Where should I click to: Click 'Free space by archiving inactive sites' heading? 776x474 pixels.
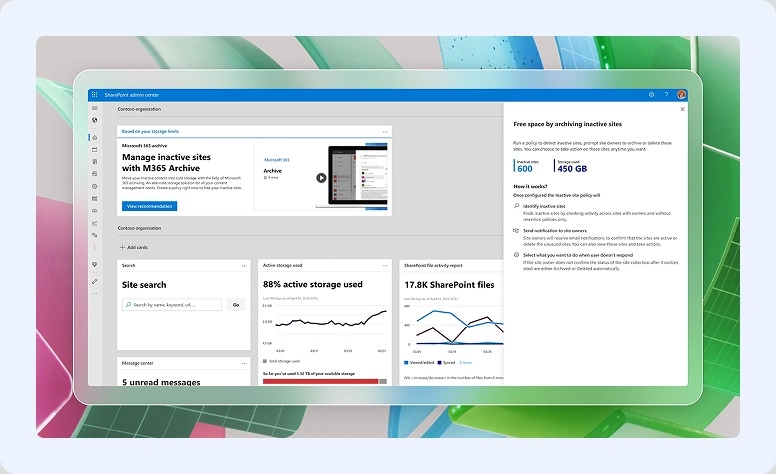(x=568, y=124)
